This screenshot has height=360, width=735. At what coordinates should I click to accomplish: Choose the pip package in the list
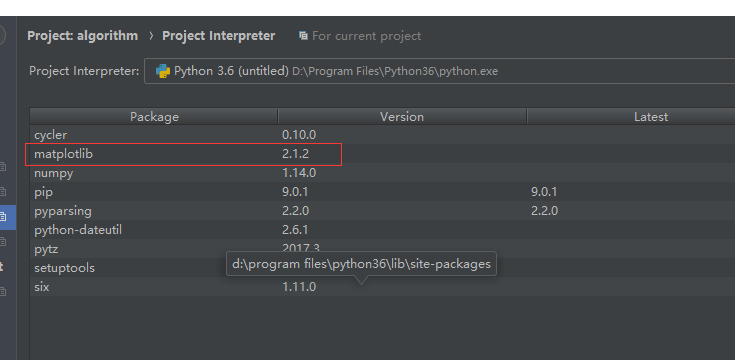pyautogui.click(x=382, y=192)
